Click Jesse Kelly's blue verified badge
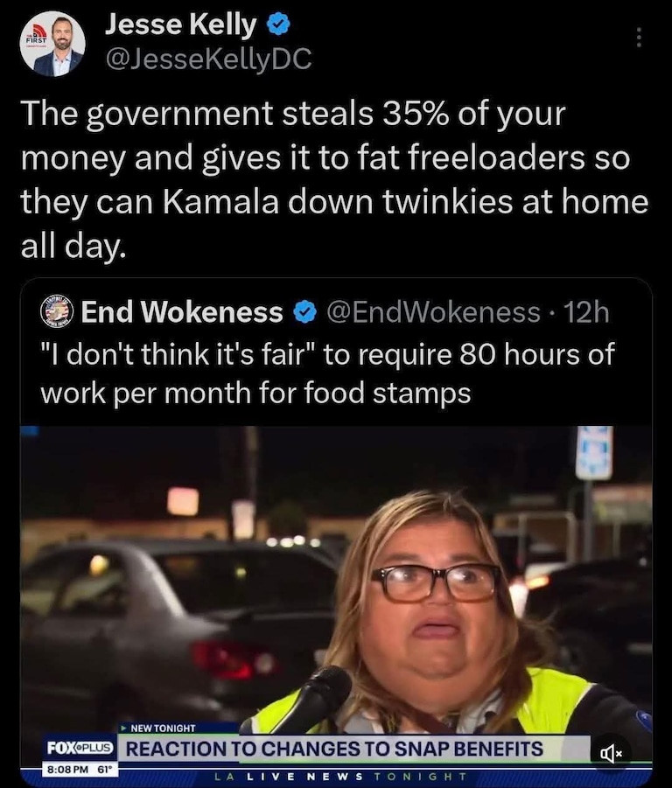672x788 pixels. point(278,24)
